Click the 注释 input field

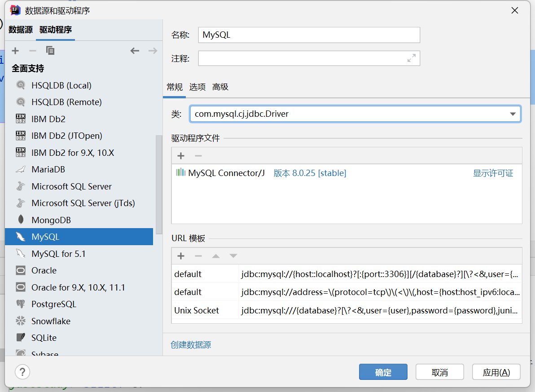(309, 58)
